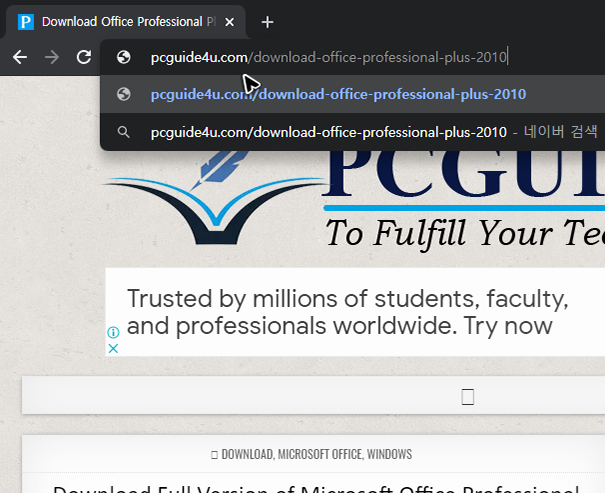Open the WINDOWS category link
605x493 pixels.
point(389,454)
